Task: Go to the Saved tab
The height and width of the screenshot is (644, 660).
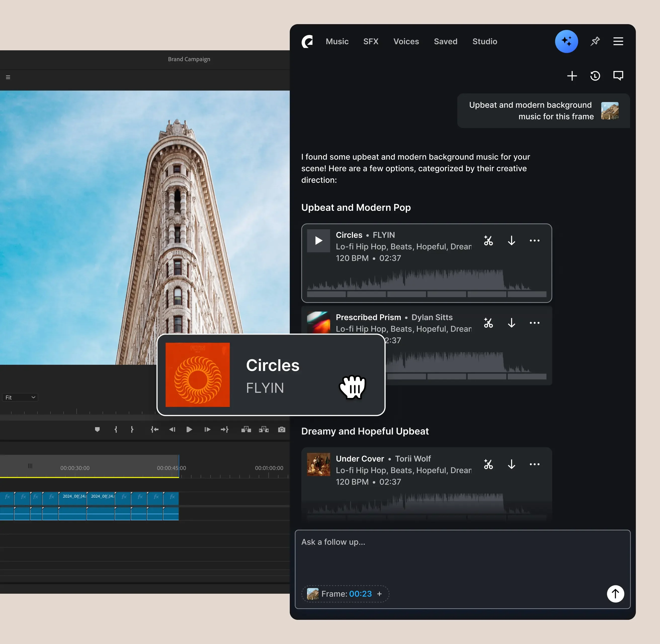Action: (x=445, y=42)
